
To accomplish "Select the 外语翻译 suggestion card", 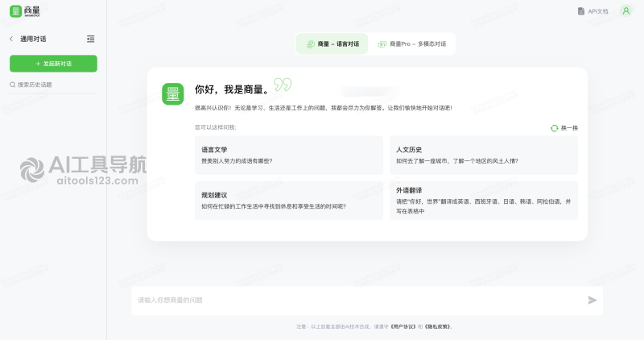I will pyautogui.click(x=484, y=201).
